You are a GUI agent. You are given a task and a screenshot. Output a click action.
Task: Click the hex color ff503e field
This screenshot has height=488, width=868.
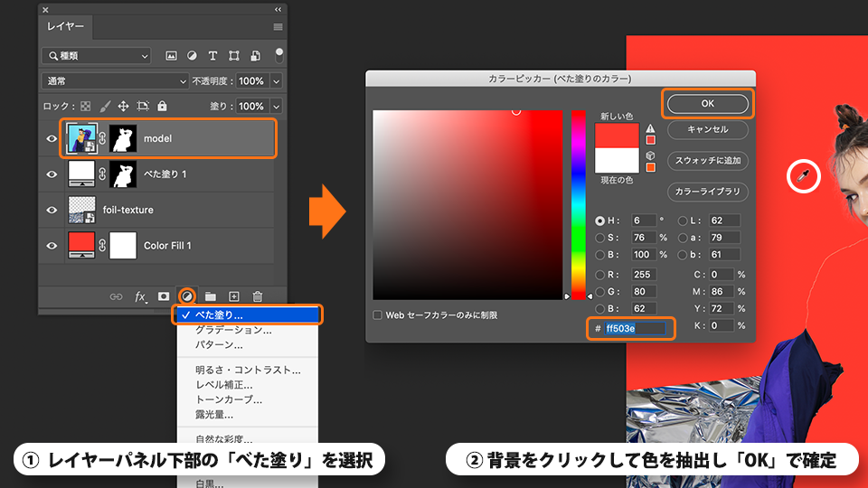[635, 329]
